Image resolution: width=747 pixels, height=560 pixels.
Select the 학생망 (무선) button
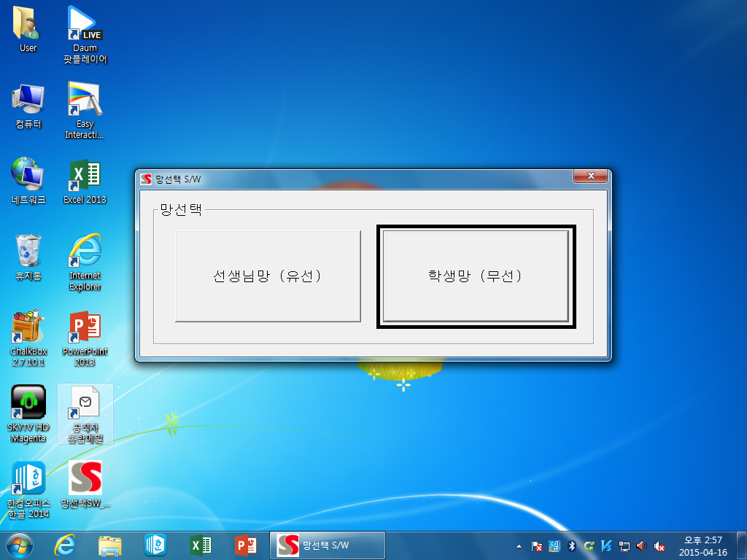(476, 276)
